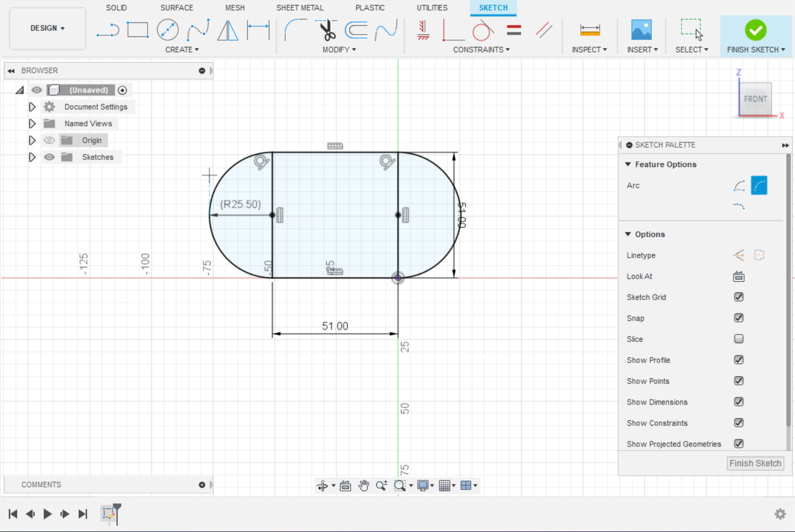Click the Fillet tool icon

(295, 30)
